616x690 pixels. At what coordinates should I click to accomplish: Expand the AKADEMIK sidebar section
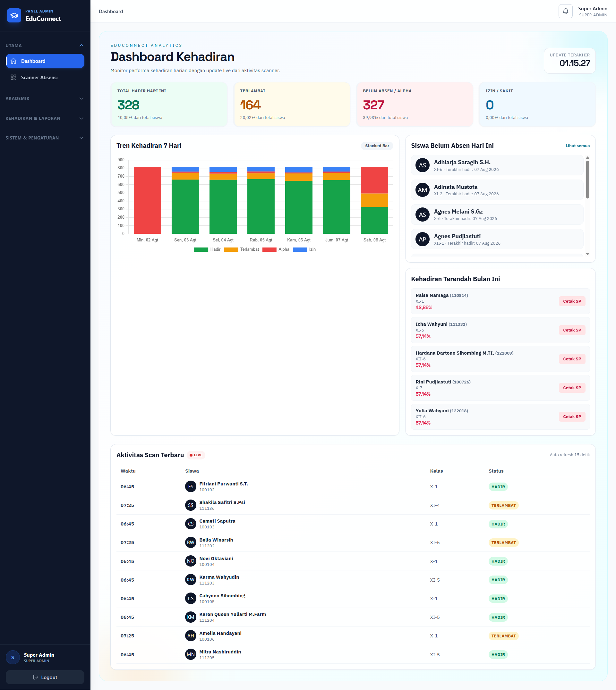45,98
